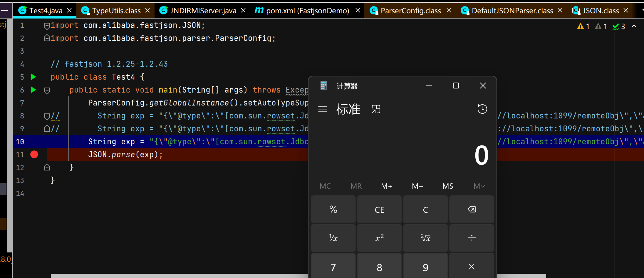644x278 pixels.
Task: Open the yellow warning indicator in inspections widget
Action: (x=583, y=26)
